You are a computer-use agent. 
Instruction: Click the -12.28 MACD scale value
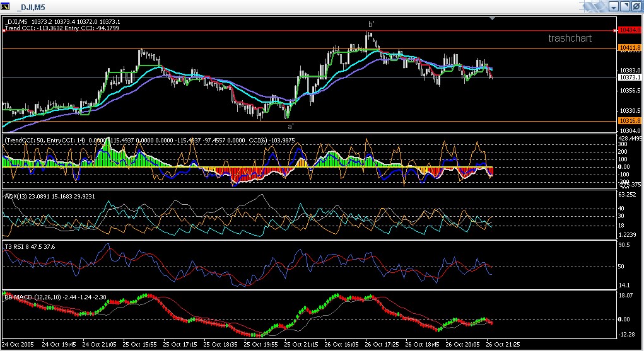click(626, 334)
